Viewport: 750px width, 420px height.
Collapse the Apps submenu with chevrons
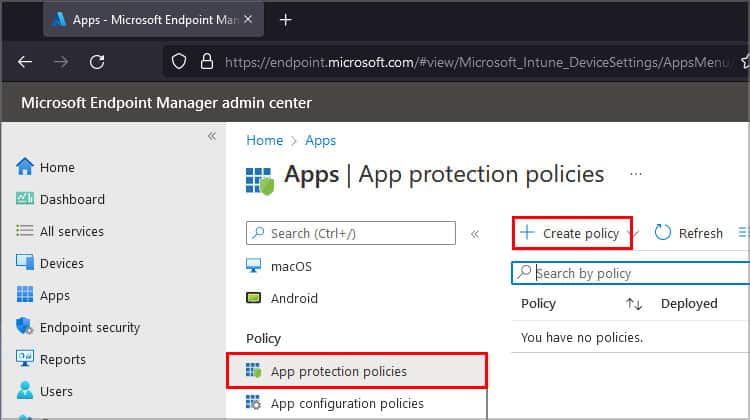(x=475, y=234)
